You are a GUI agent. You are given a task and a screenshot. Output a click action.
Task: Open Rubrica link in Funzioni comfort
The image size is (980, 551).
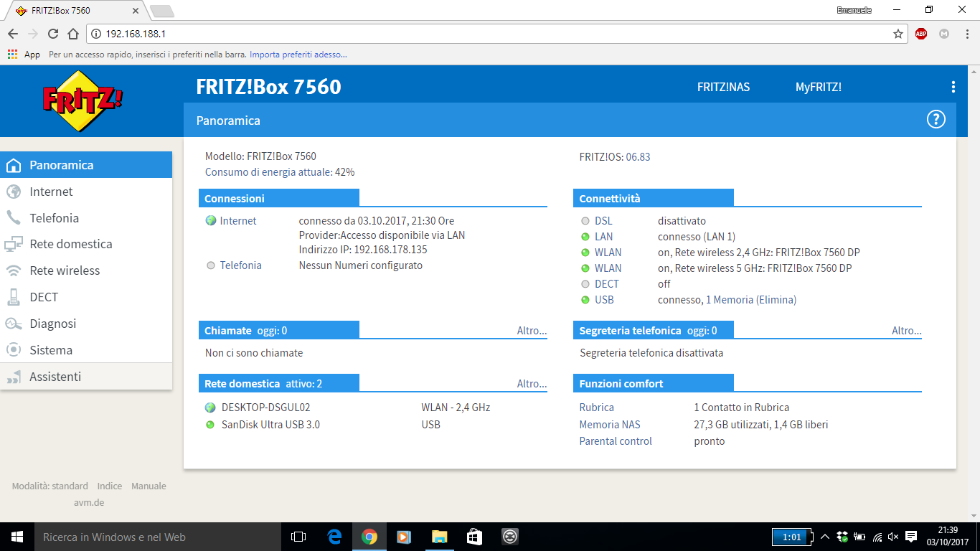click(x=597, y=408)
